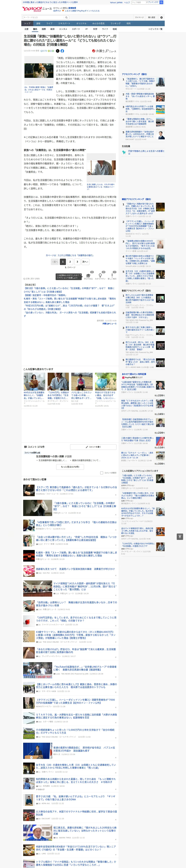Open ふるさと納税でPayPayポイントもらえる link
Viewport: 186px width, 868px height.
pos(82,11)
